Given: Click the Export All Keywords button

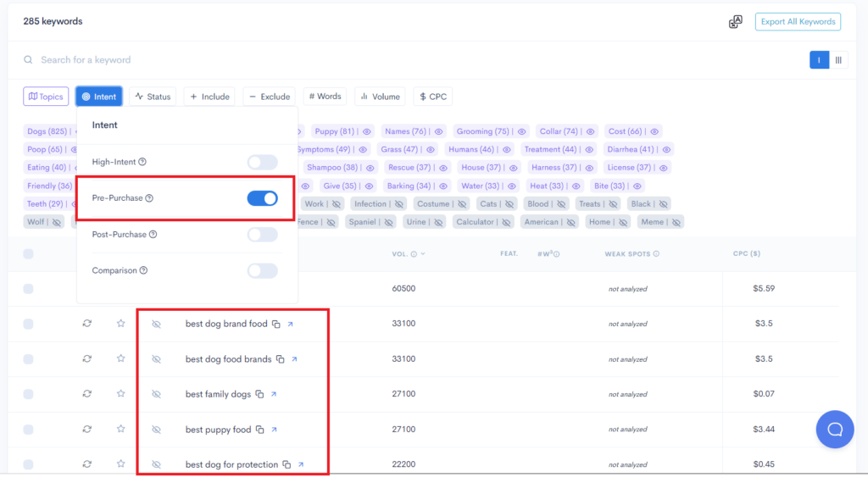Looking at the screenshot, I should pyautogui.click(x=798, y=21).
